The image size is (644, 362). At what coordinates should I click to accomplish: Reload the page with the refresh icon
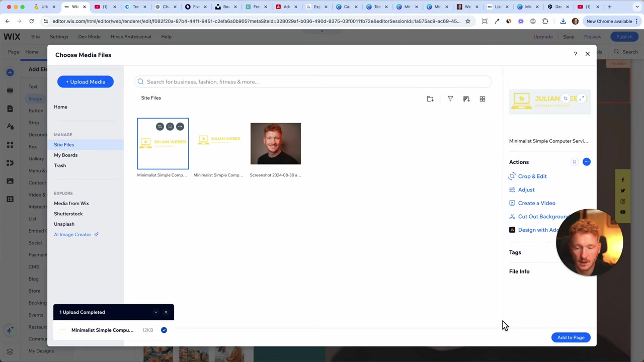(x=31, y=21)
